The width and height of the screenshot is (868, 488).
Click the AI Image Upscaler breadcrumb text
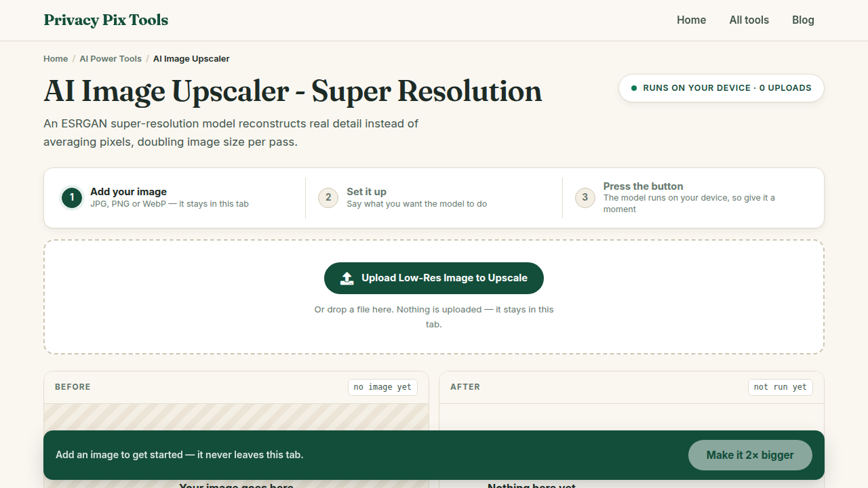coord(191,59)
